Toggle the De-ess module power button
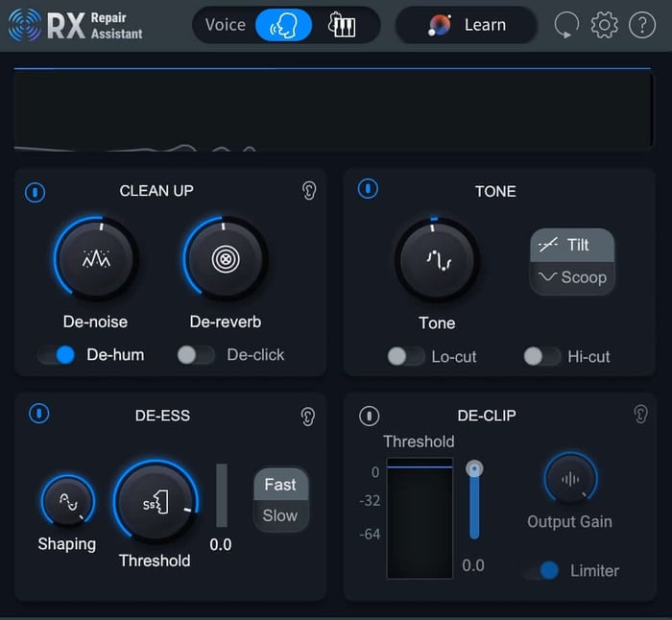The image size is (672, 620). pyautogui.click(x=39, y=414)
